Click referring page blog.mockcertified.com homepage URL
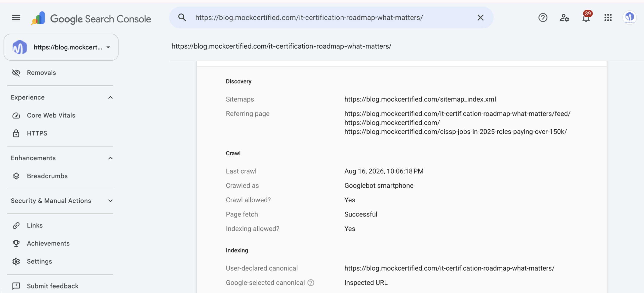The height and width of the screenshot is (293, 644). 392,123
